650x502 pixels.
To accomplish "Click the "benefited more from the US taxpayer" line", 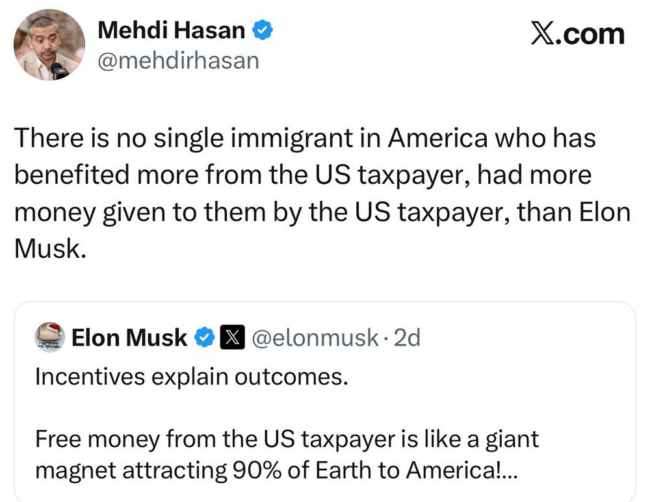I will (x=301, y=175).
